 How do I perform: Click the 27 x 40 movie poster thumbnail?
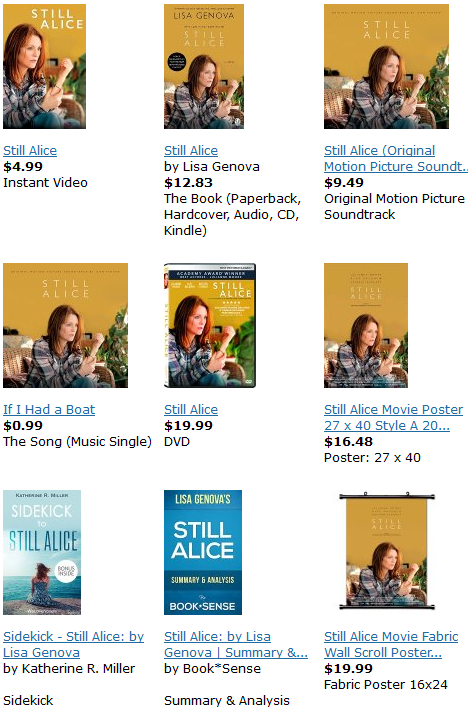pyautogui.click(x=366, y=326)
